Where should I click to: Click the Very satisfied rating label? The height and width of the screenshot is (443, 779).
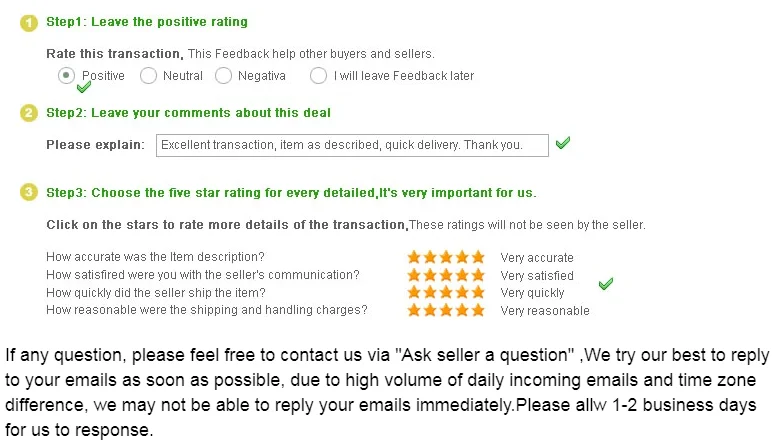537,276
